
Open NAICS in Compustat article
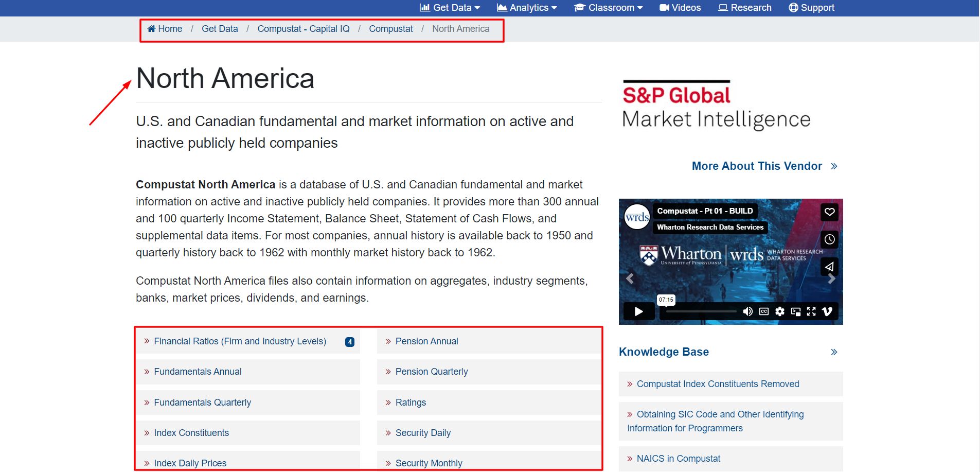[x=678, y=459]
